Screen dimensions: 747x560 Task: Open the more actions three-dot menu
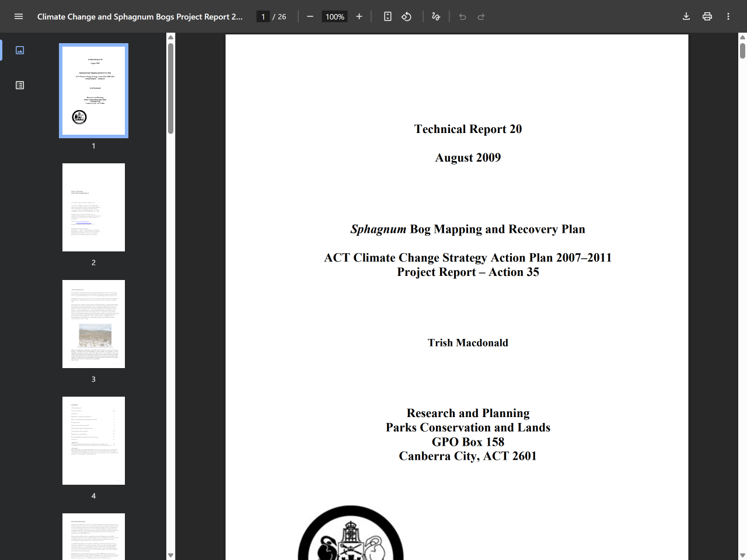click(728, 16)
